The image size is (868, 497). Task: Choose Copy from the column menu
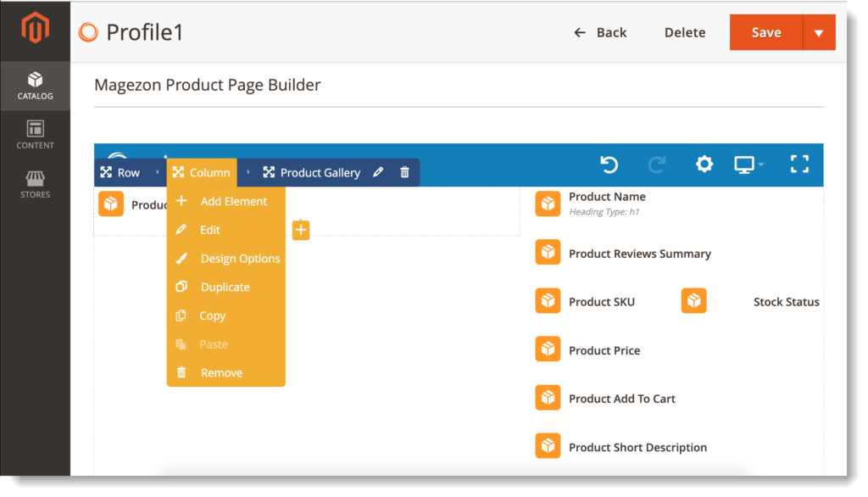pyautogui.click(x=225, y=316)
